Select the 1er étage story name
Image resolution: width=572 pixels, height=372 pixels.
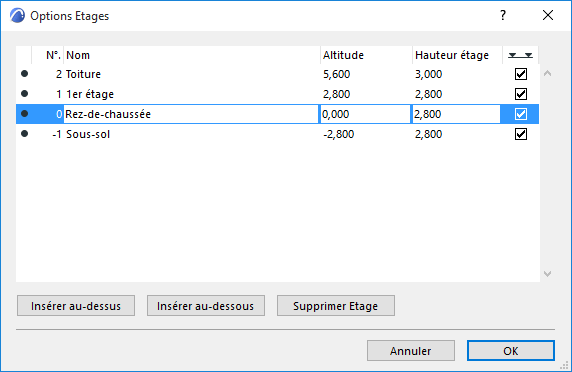pyautogui.click(x=90, y=94)
